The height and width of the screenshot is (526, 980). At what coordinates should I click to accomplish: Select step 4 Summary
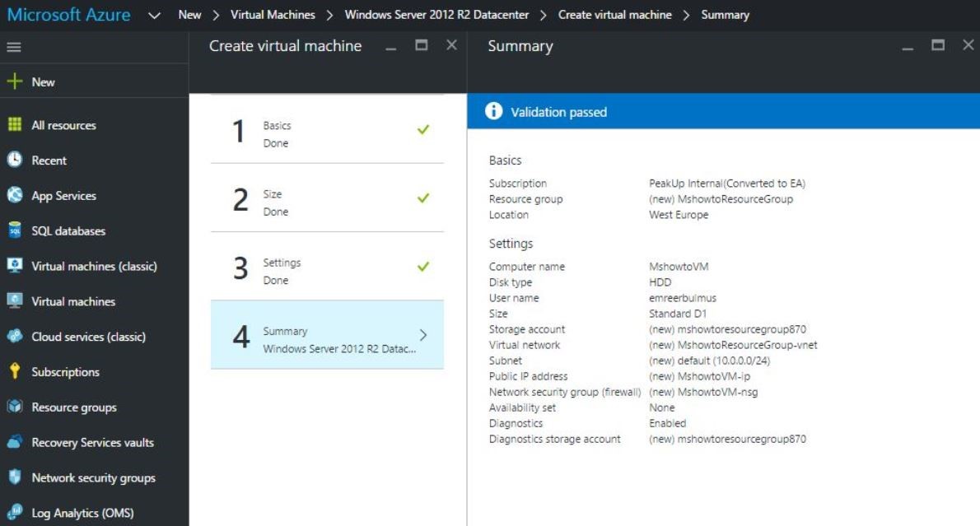pos(328,335)
